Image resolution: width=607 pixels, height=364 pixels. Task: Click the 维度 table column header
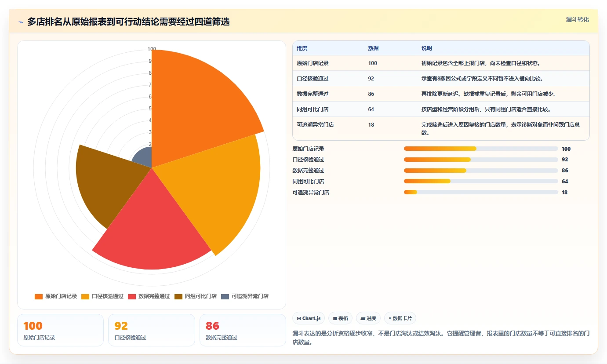[x=302, y=48]
